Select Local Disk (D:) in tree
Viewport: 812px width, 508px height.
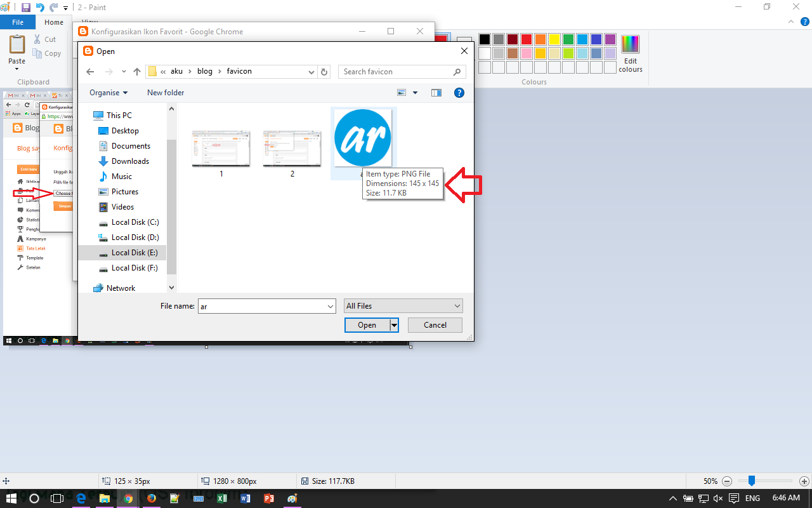pyautogui.click(x=129, y=237)
